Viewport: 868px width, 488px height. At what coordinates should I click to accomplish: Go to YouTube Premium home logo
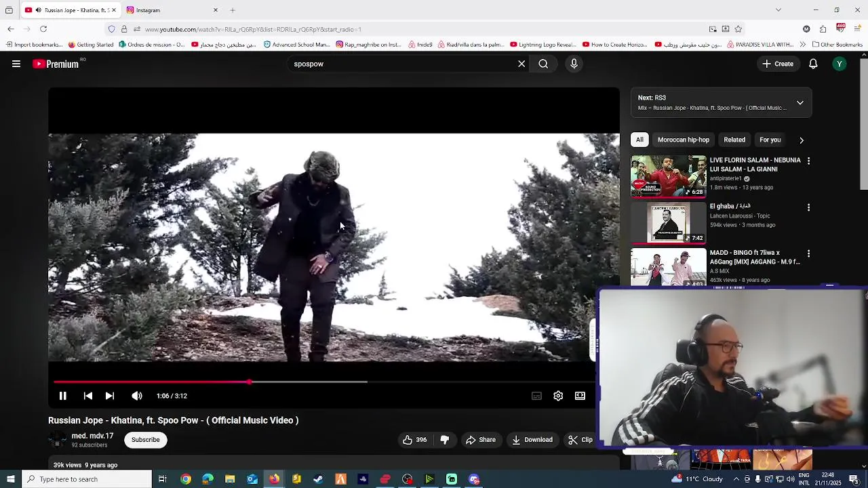click(56, 64)
